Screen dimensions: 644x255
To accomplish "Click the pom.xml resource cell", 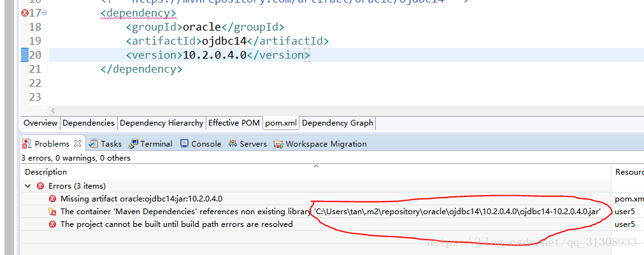I will 629,199.
